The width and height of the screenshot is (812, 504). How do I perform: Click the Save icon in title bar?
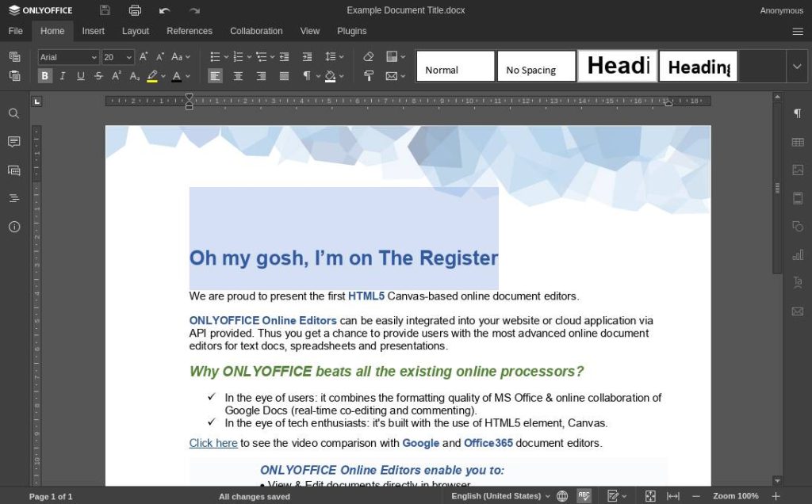click(105, 10)
